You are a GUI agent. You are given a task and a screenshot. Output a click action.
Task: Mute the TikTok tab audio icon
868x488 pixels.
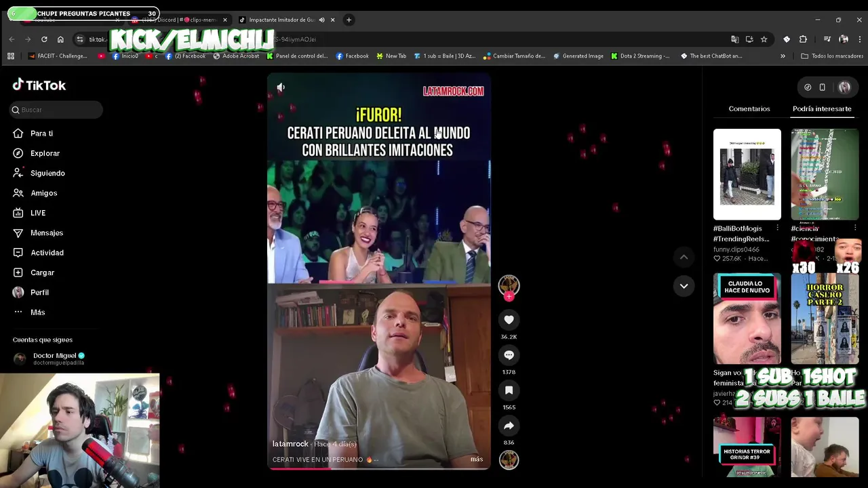(322, 20)
